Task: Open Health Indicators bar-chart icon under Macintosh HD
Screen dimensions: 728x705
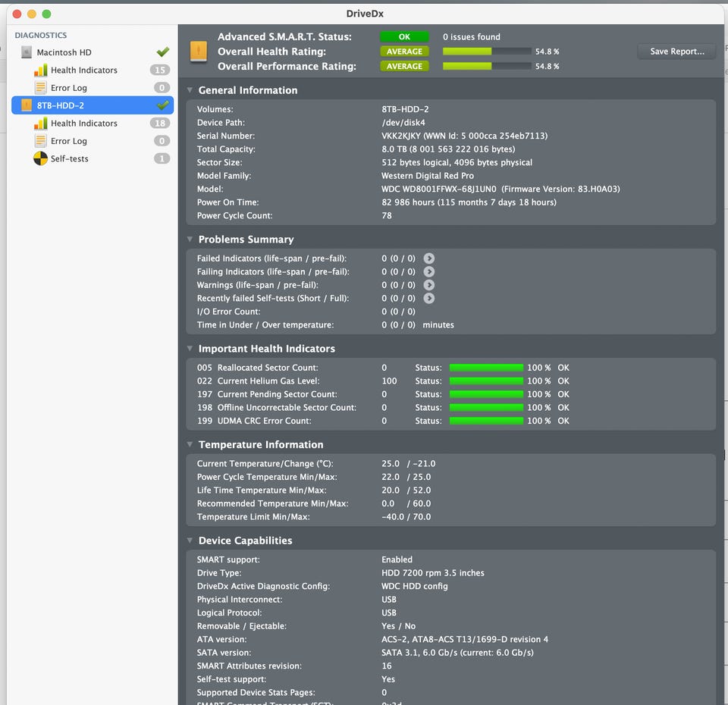Action: [41, 70]
